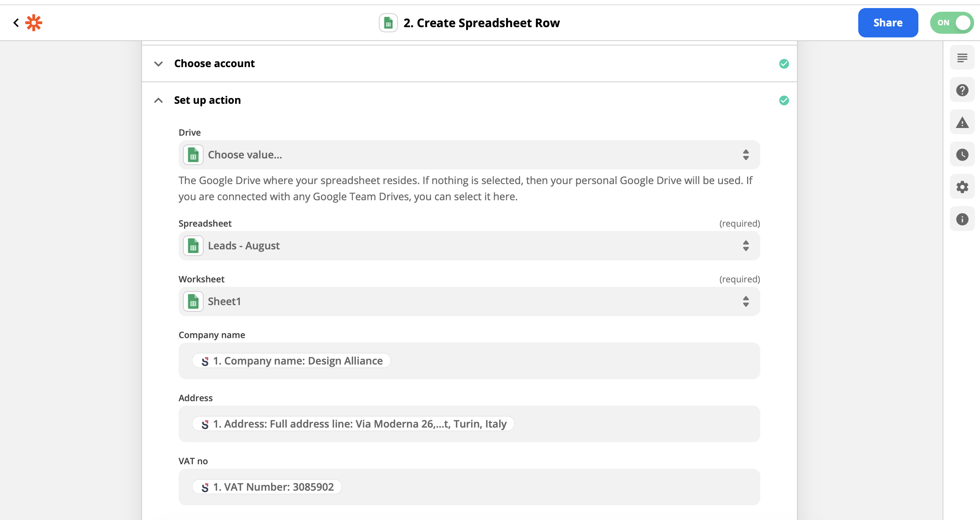Image resolution: width=980 pixels, height=520 pixels.
Task: Open the Zapier home logo
Action: click(34, 23)
